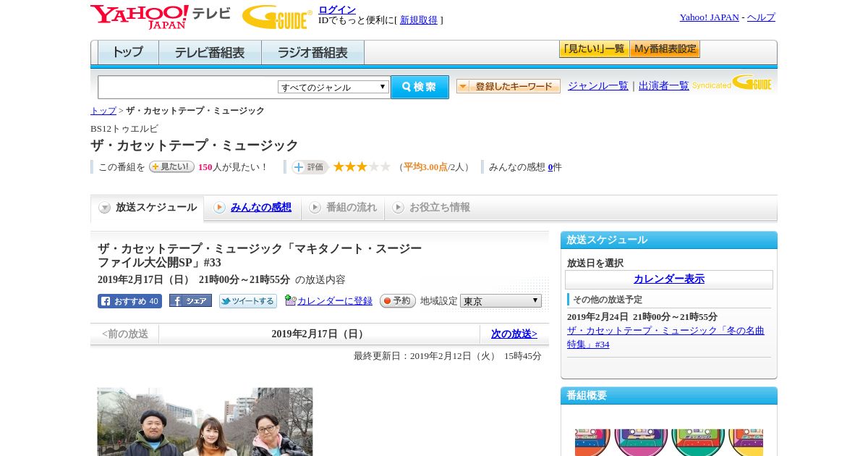Select the 放送スケジュール tab
Viewport: 868px width, 456px height.
[x=148, y=208]
